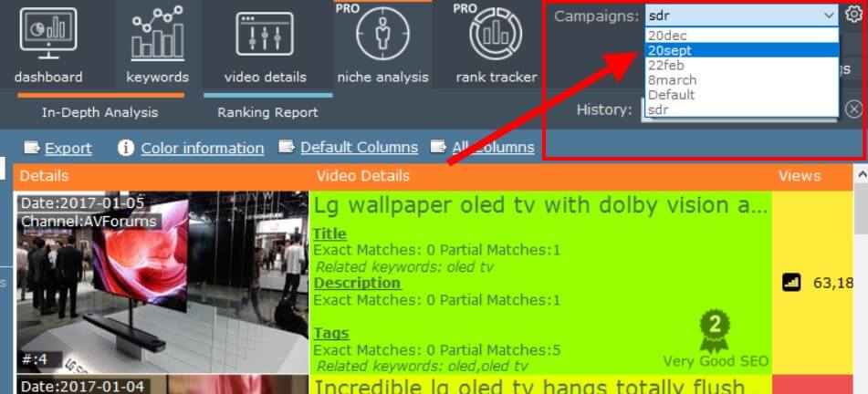Clear history with the X icon
Screen dimensions: 868x394
(853, 109)
